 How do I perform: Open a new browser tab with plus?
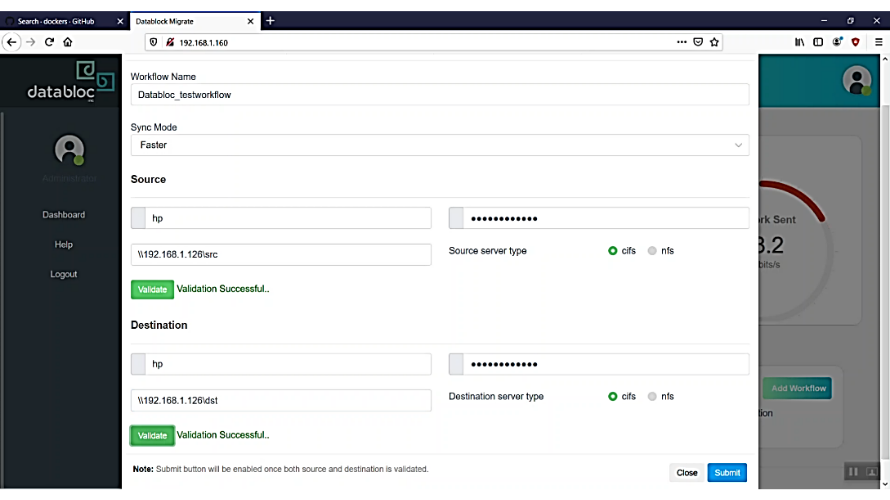tap(270, 21)
